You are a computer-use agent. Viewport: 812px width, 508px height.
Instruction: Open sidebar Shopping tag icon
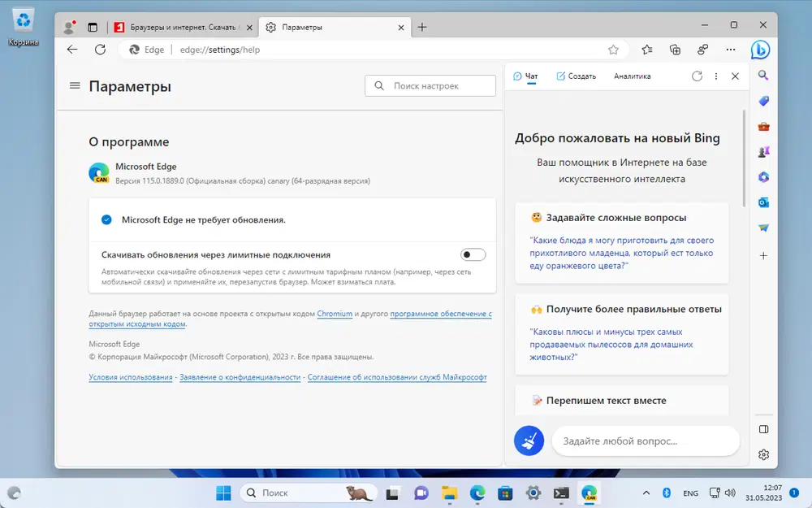tap(763, 101)
